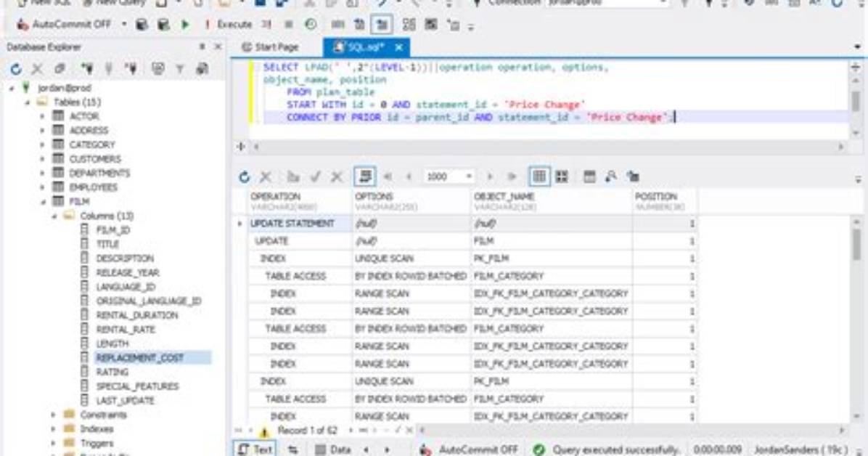This screenshot has width=868, height=456.
Task: Expand the Constraints folder
Action: (x=53, y=415)
